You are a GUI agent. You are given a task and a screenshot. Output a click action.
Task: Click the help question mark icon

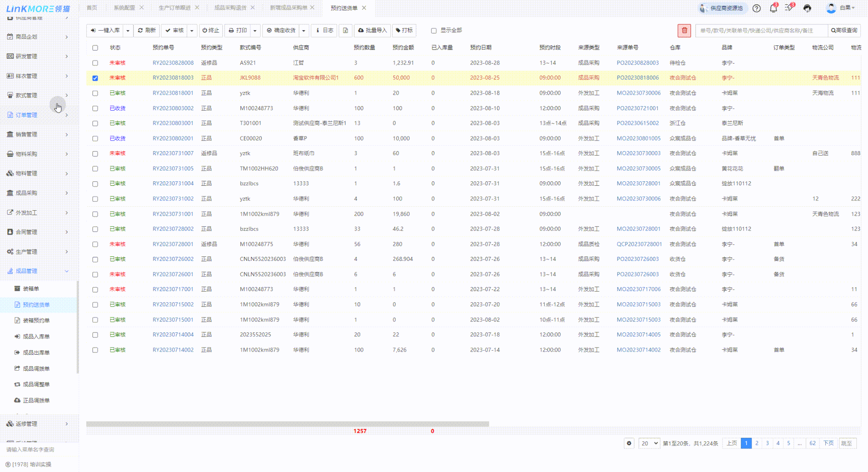click(756, 8)
